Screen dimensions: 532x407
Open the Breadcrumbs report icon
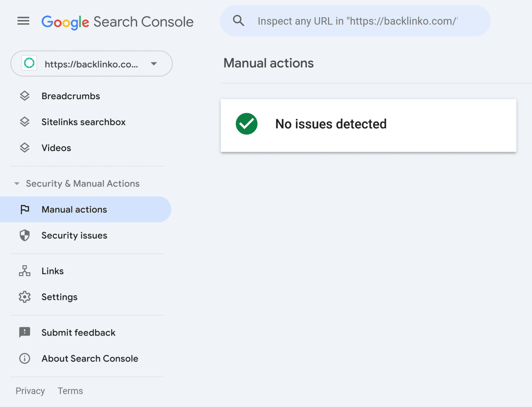[x=24, y=96]
